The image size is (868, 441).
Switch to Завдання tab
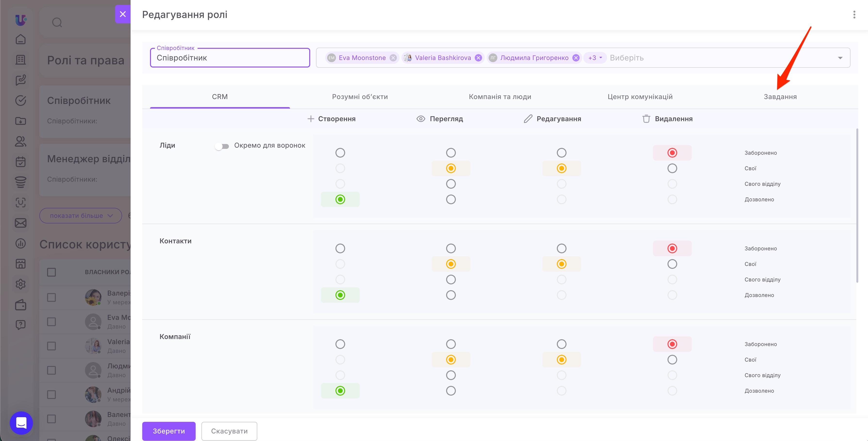click(x=780, y=97)
